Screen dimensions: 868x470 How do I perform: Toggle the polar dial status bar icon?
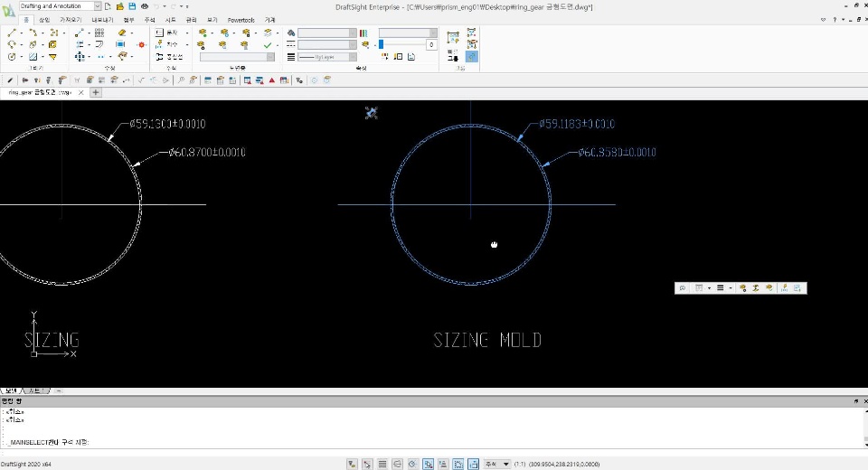[x=412, y=464]
